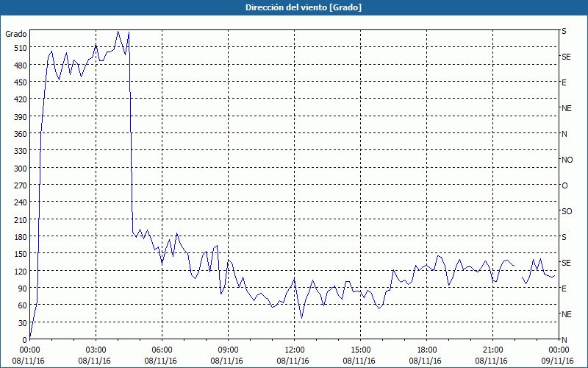588x368 pixels.
Task: Click the 12:00 time label
Action: (295, 350)
